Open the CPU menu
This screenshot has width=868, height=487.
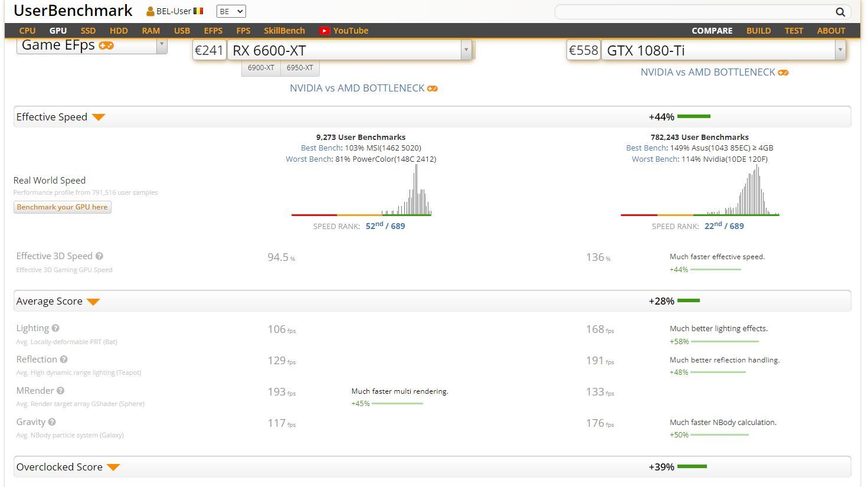point(27,31)
